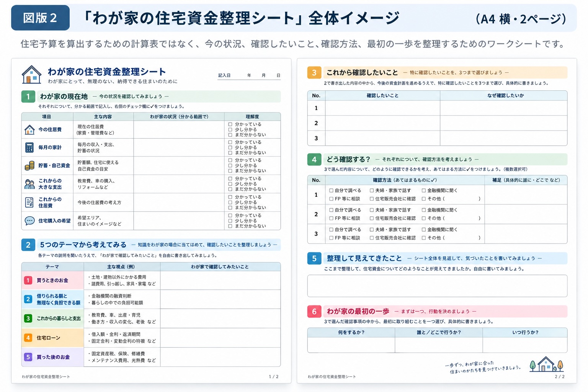Click the text 借入額・金利・返済期間
This screenshot has width=588, height=392.
(116, 334)
